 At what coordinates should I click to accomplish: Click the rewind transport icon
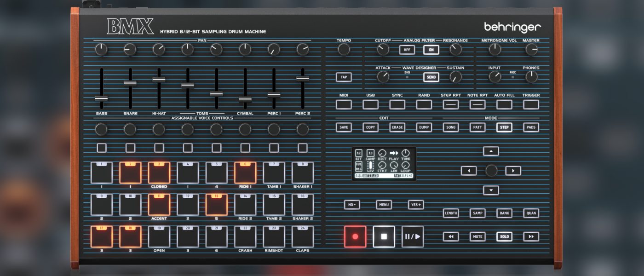click(451, 236)
